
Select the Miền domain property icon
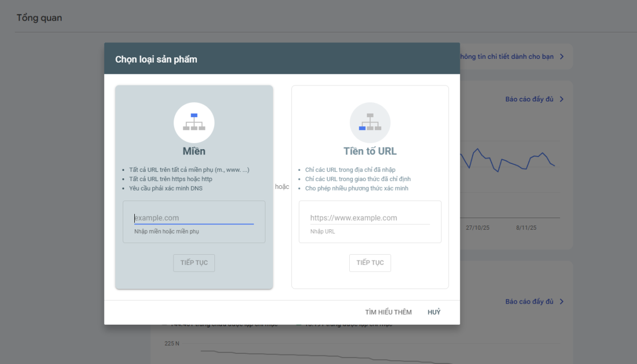click(x=194, y=123)
